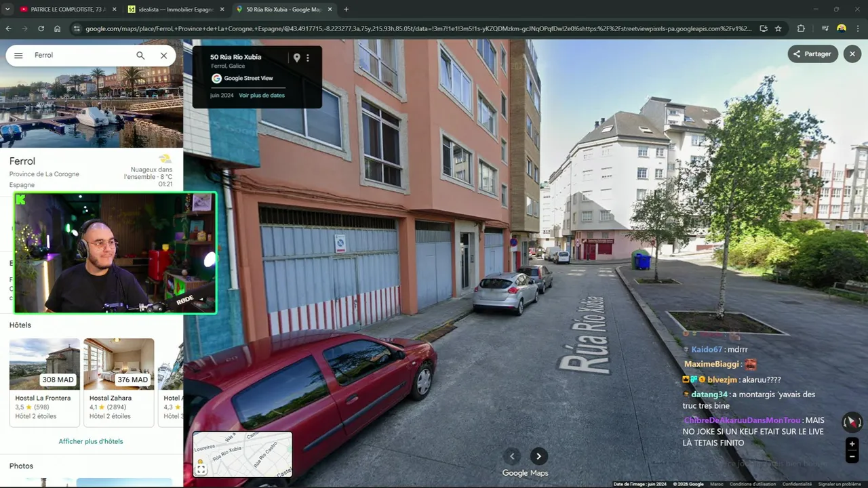
Task: Select the 50 Rúa Río Xubia Google Maps tab
Action: 283,9
